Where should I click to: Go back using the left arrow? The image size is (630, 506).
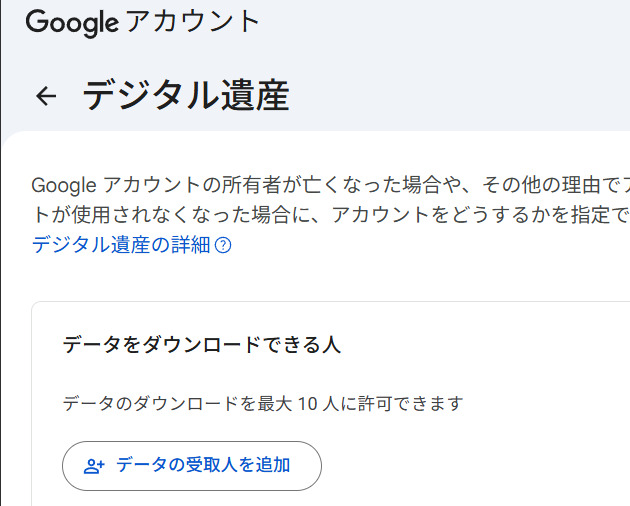coord(46,96)
